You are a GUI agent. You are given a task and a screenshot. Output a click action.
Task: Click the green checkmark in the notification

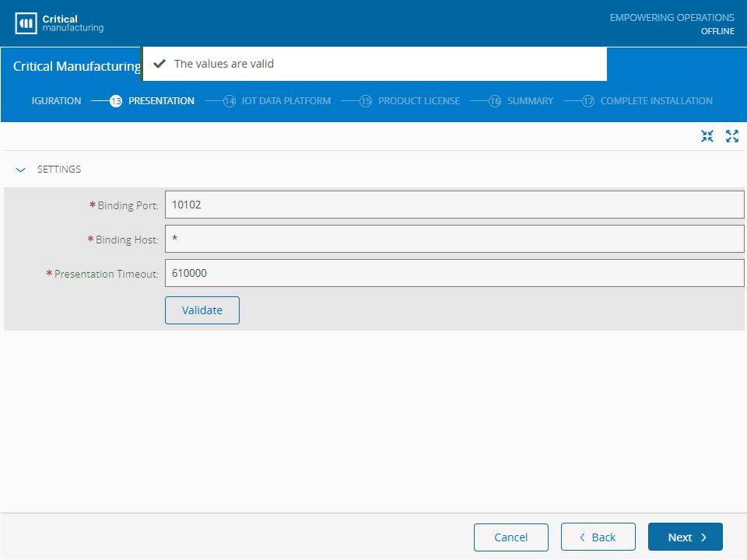tap(160, 64)
